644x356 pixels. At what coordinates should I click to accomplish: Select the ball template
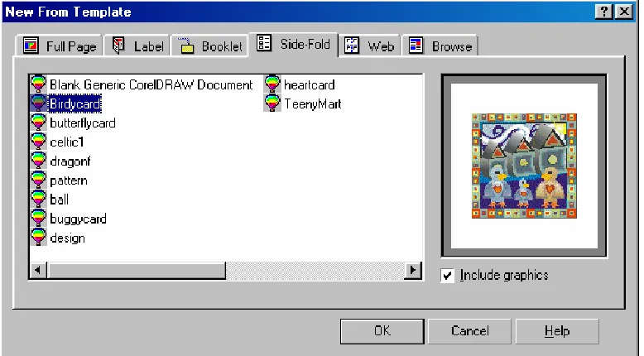(59, 200)
